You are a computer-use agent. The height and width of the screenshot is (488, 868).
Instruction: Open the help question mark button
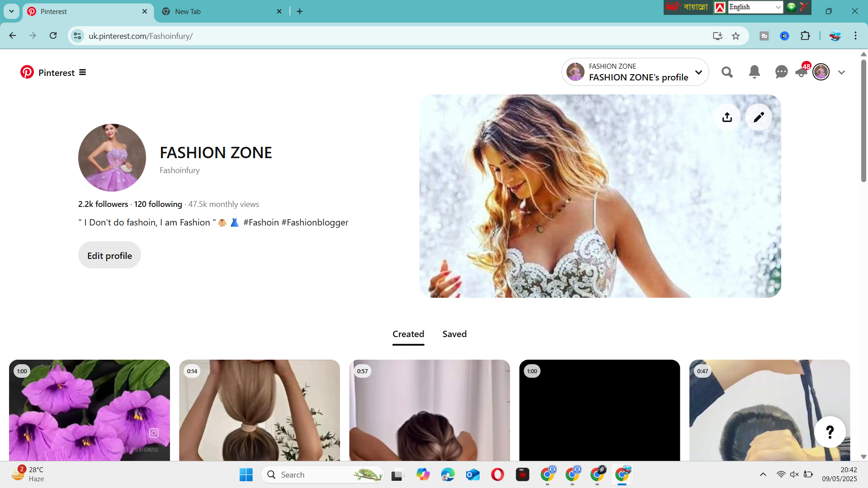coord(830,432)
